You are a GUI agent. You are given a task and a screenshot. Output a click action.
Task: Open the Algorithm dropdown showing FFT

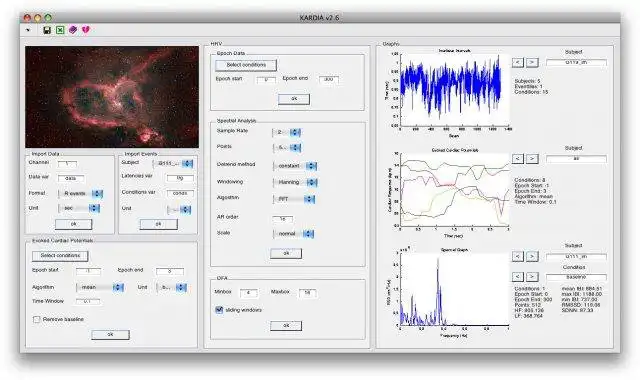[294, 199]
